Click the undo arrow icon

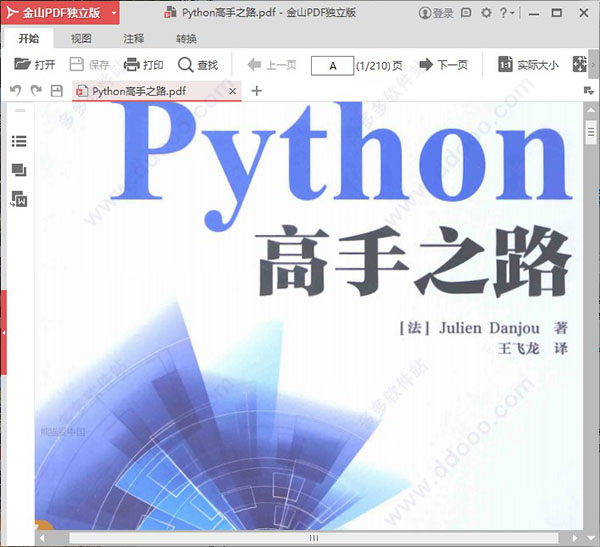(16, 91)
